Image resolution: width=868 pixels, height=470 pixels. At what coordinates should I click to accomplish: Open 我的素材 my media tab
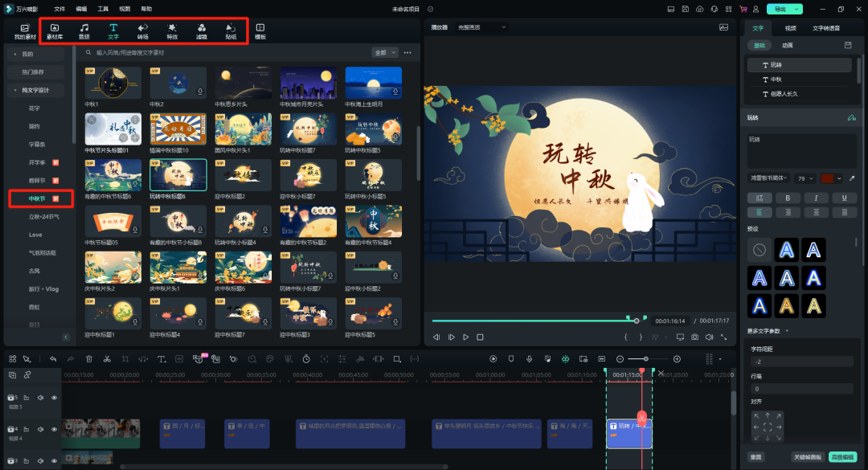(25, 31)
